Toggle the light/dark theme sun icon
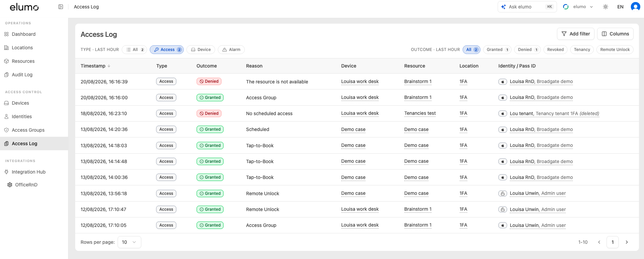 [x=606, y=7]
